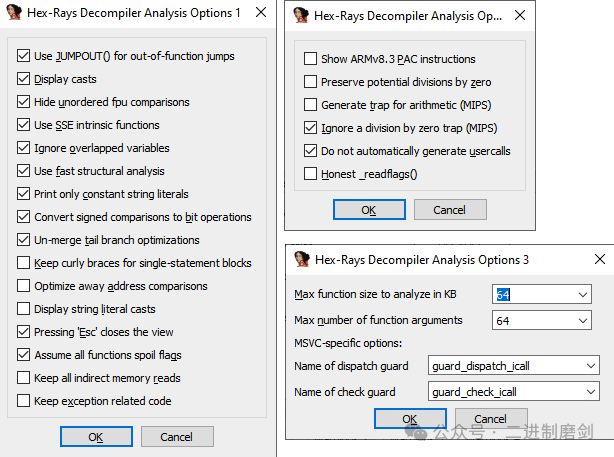Toggle the Display casts checkbox
Image resolution: width=614 pixels, height=457 pixels.
[23, 79]
